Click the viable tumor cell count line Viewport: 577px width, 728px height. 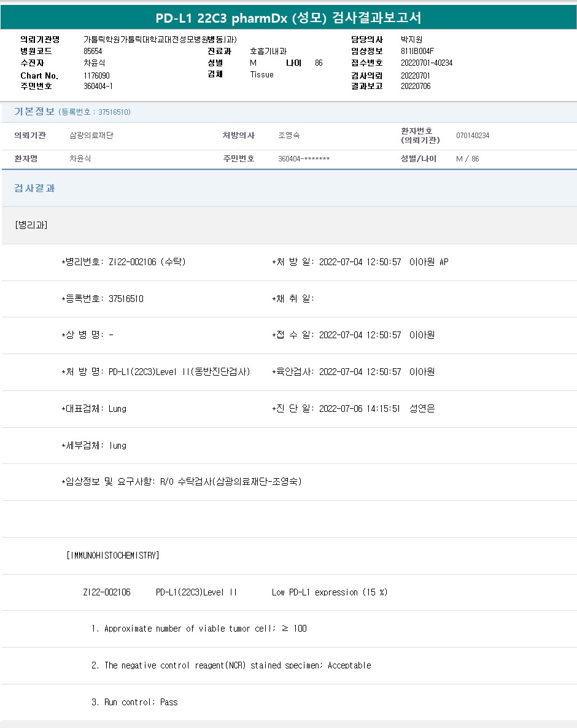click(199, 629)
